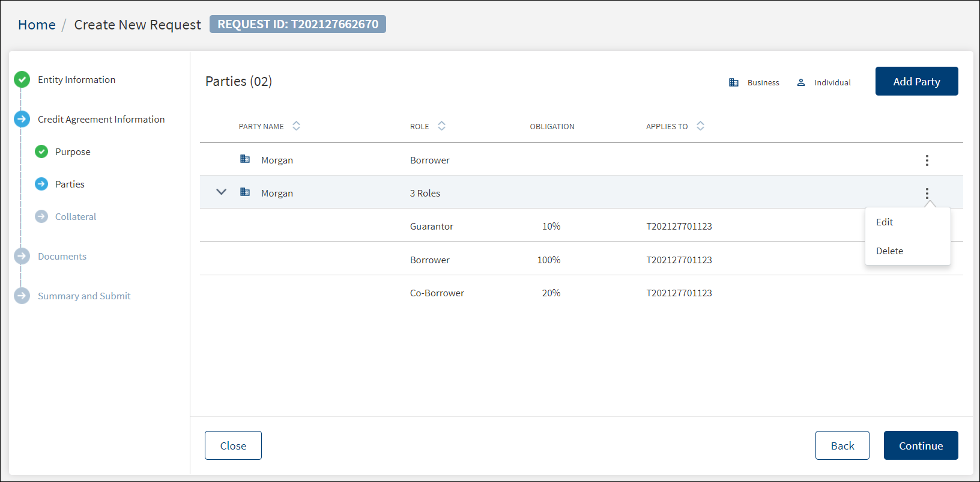The height and width of the screenshot is (482, 980).
Task: Open Credit Agreement Information step
Action: pos(101,119)
